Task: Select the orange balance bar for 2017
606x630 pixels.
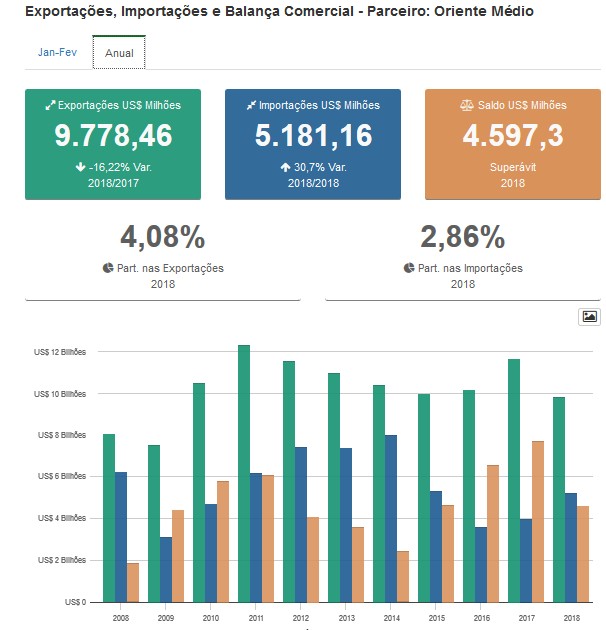Action: [537, 521]
